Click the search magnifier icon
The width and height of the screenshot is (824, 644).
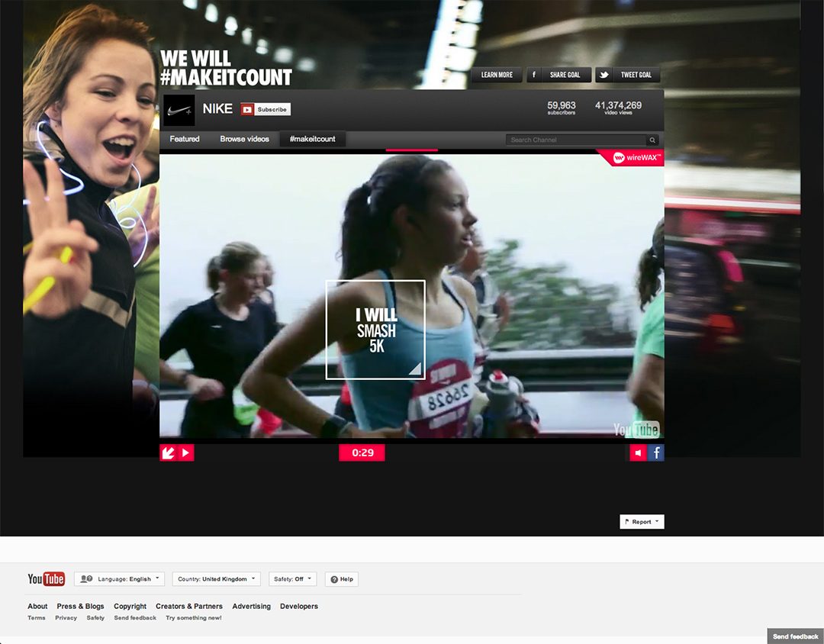pyautogui.click(x=652, y=140)
